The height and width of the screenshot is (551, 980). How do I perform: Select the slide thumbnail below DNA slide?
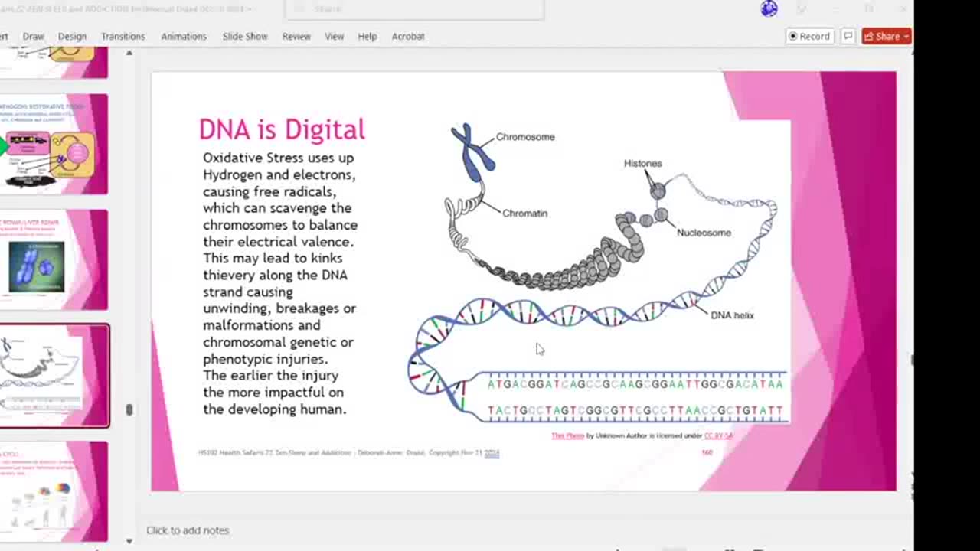click(x=54, y=491)
